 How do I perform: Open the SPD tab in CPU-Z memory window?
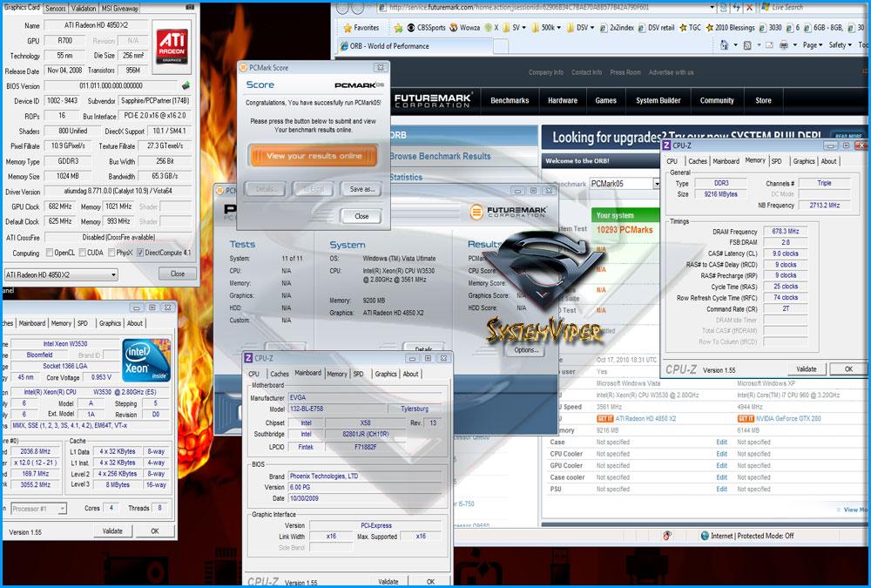(x=777, y=161)
